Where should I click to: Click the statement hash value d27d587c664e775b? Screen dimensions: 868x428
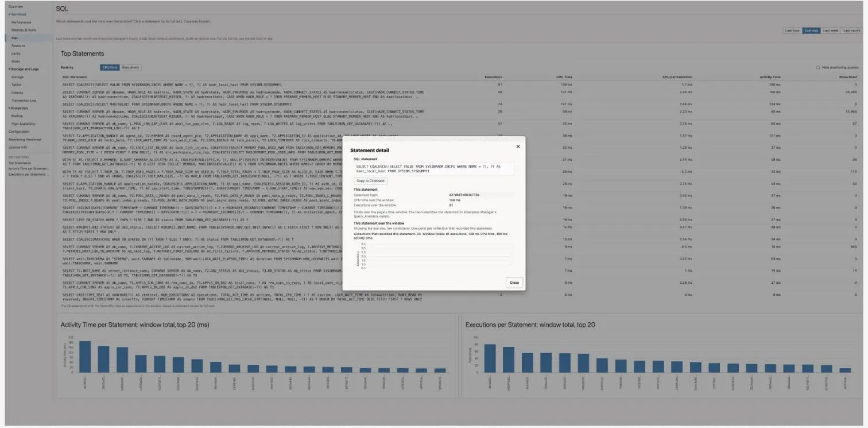[x=464, y=195]
